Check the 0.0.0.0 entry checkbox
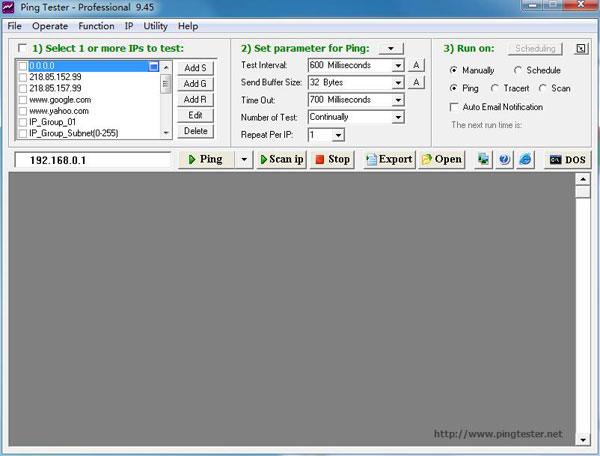Viewport: 600px width, 456px height. point(23,66)
